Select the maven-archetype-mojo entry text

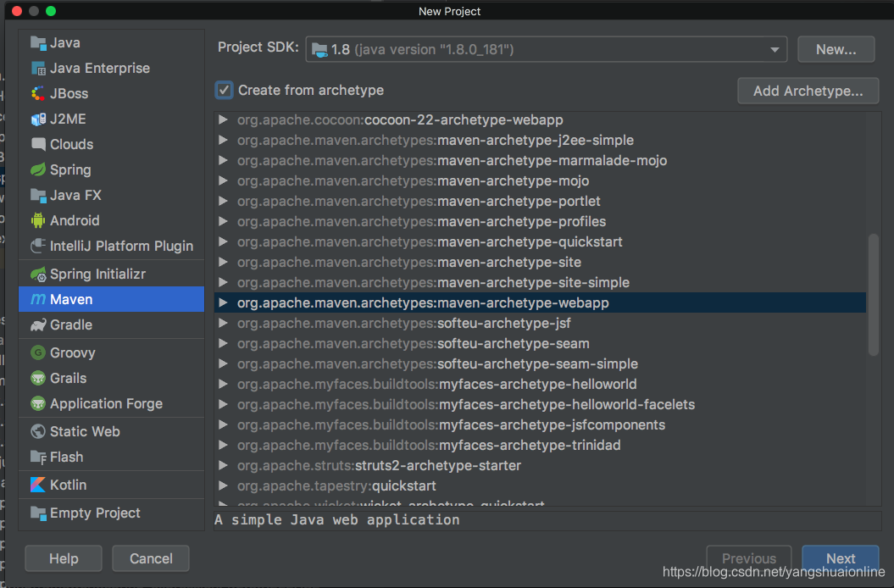413,180
